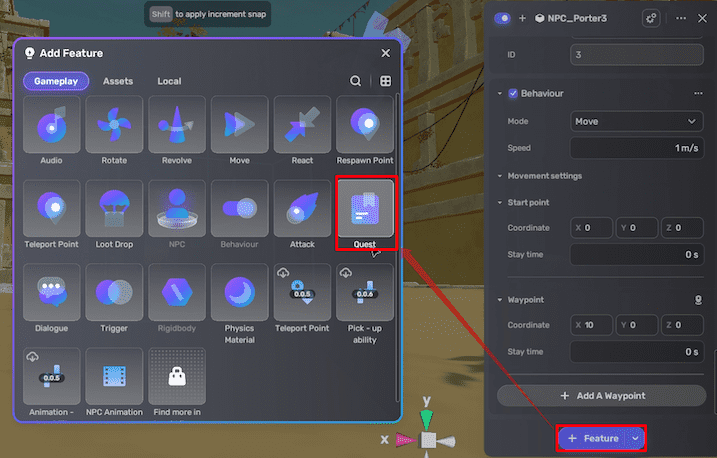Collapse the Movement settings section
Image resolution: width=717 pixels, height=458 pixels.
[500, 176]
